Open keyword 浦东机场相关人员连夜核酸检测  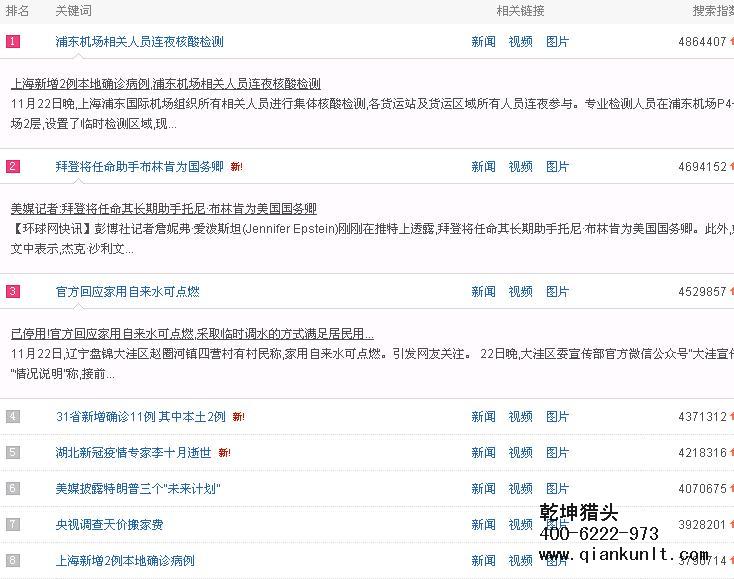[x=139, y=42]
